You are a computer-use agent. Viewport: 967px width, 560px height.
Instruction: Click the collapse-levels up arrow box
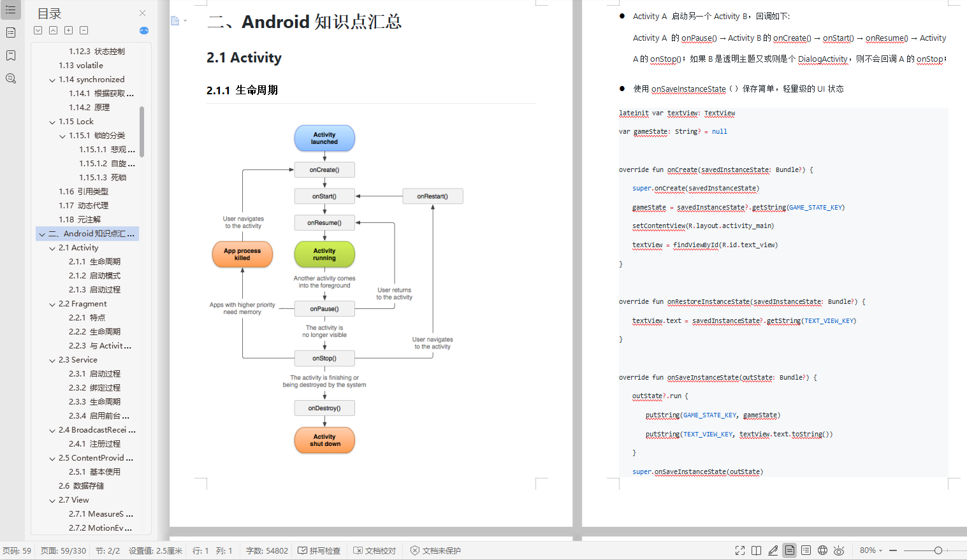click(54, 31)
